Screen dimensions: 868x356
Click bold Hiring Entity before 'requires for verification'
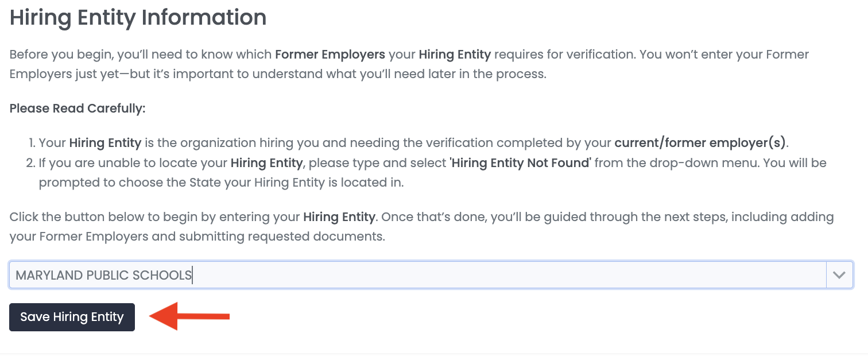tap(455, 55)
